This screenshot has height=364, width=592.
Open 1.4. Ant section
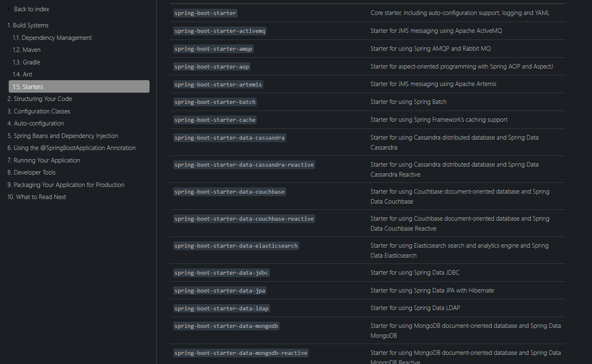(22, 74)
